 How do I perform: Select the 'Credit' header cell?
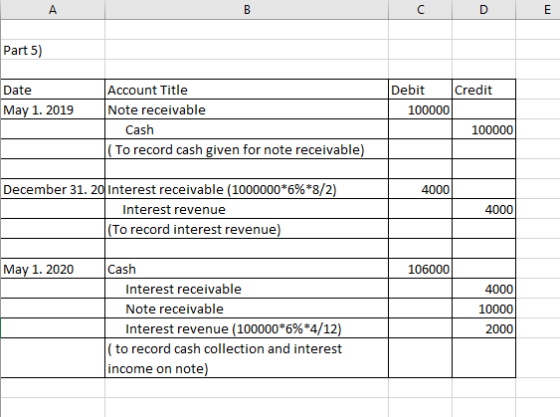pyautogui.click(x=484, y=90)
